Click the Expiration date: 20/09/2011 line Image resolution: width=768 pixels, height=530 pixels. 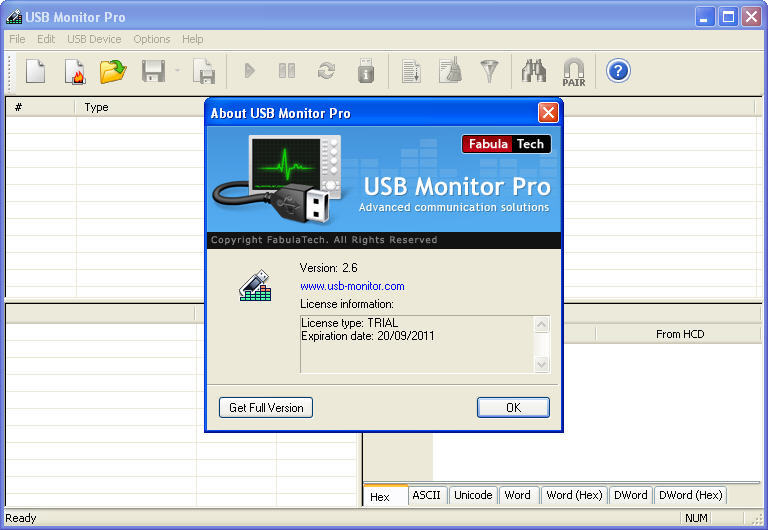(368, 336)
